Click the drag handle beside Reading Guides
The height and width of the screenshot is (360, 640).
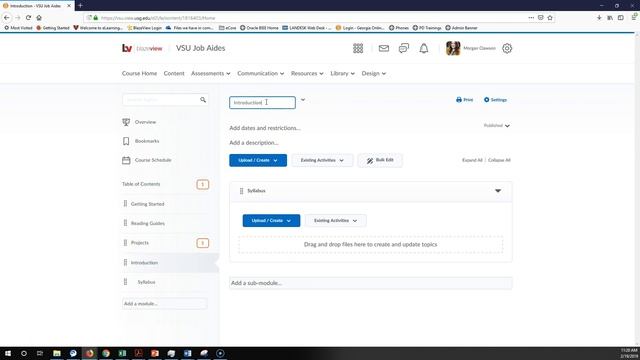click(x=125, y=223)
